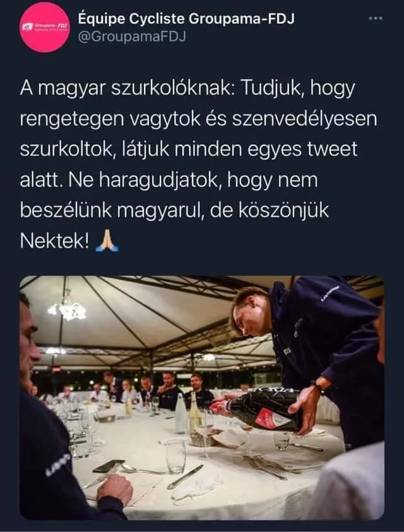Image resolution: width=404 pixels, height=532 pixels.
Task: Open the @GroupamaFDJ handle
Action: coord(132,37)
